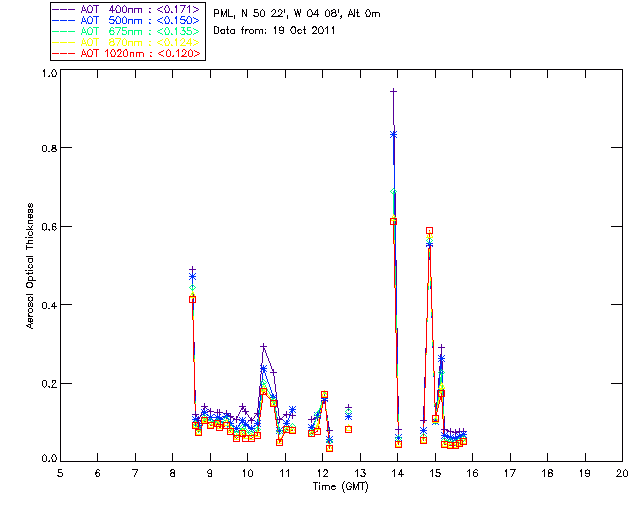Click the 1.0 y-axis tick label
640x512 pixels.
click(49, 73)
